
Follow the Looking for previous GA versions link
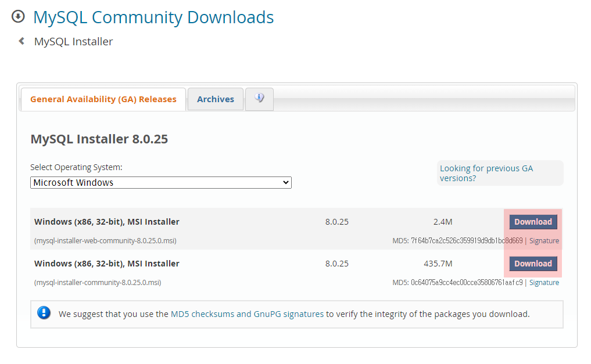coord(486,173)
